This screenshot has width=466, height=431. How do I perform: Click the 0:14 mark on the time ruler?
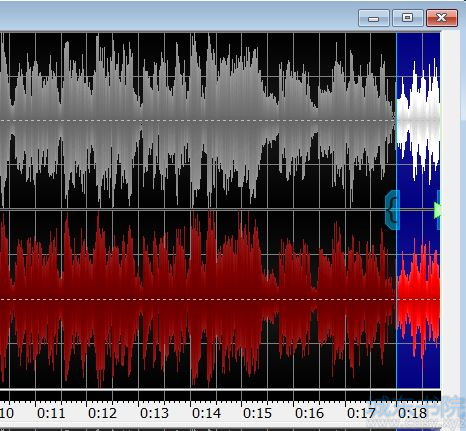[206, 413]
